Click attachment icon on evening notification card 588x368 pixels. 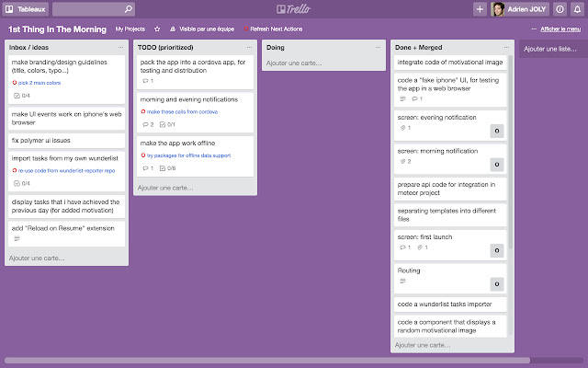[402, 128]
